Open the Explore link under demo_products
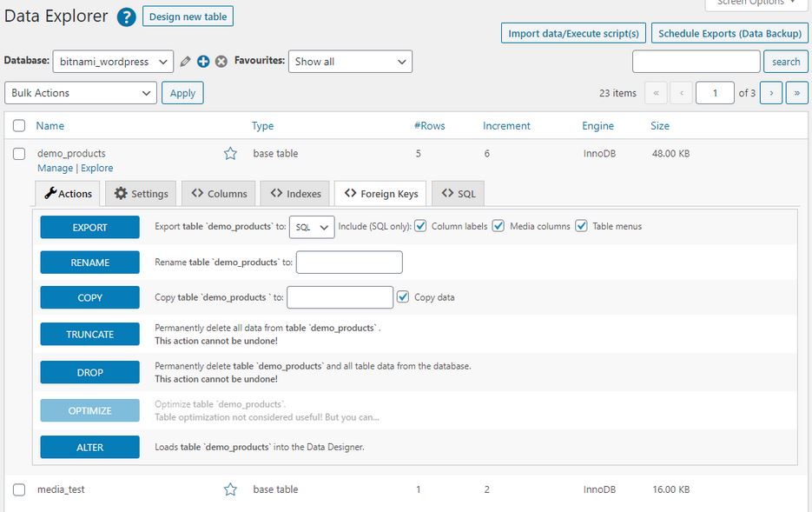Viewport: 812px width, 512px height. click(97, 168)
